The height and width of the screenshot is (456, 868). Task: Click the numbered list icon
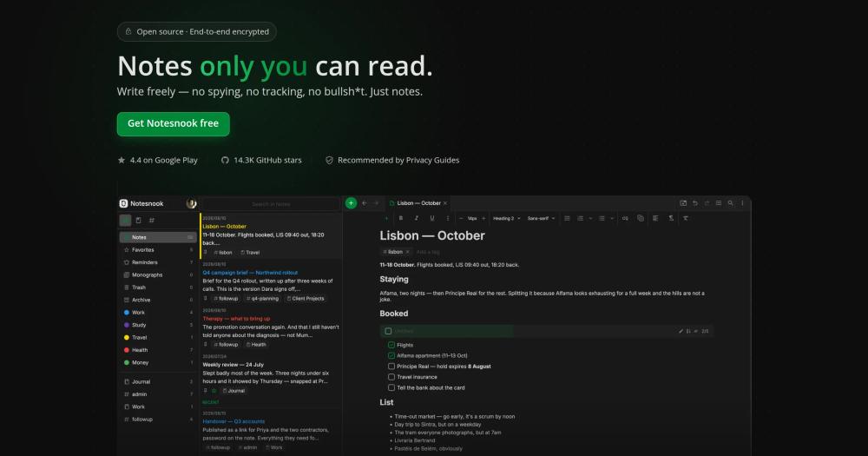580,218
